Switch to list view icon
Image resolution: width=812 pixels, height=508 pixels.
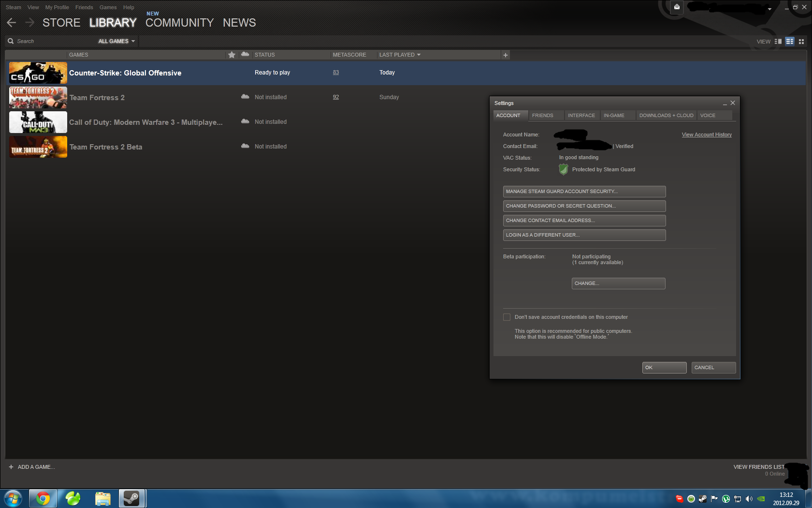tap(790, 42)
